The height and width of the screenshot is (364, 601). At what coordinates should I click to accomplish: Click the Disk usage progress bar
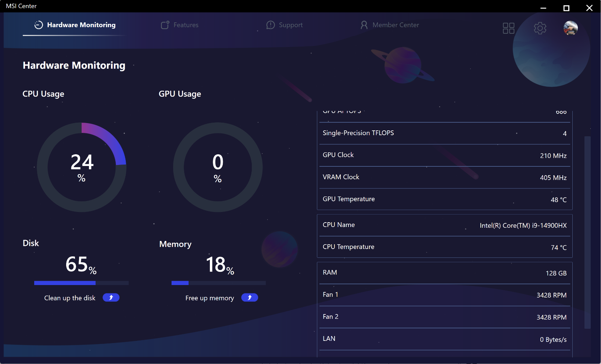tap(81, 283)
